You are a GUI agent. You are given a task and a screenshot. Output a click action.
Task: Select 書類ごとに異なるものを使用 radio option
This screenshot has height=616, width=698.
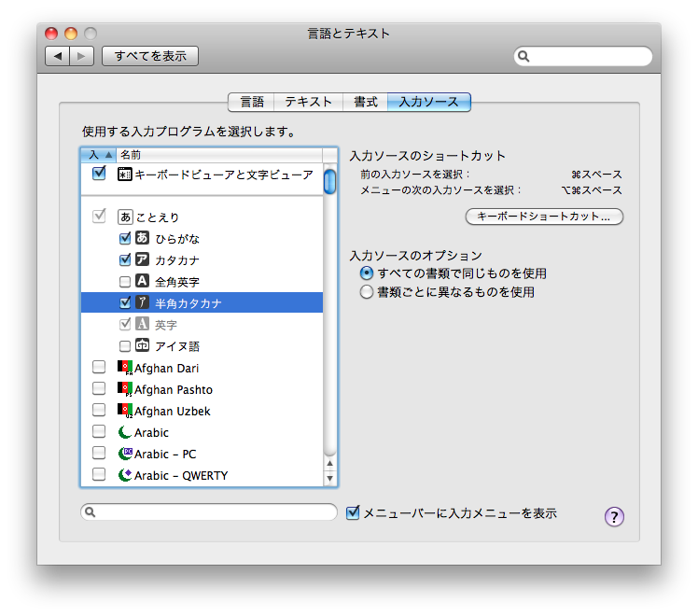tap(367, 292)
